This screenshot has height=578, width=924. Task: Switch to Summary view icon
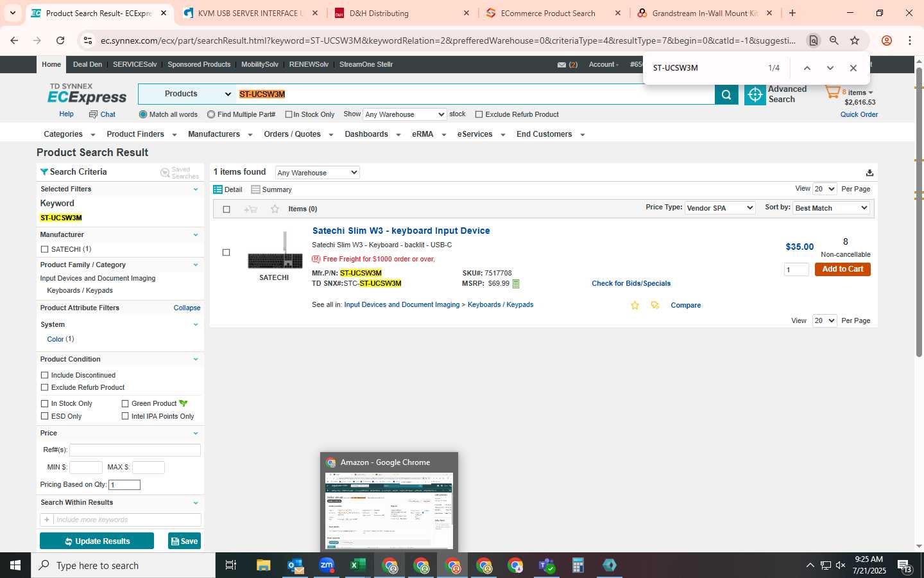[x=255, y=189]
